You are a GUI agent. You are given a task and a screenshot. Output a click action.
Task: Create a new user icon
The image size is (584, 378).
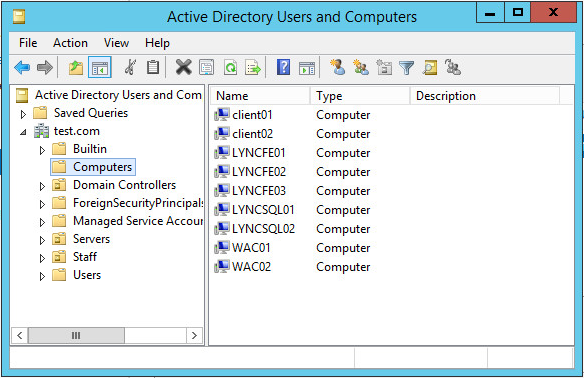coord(338,67)
